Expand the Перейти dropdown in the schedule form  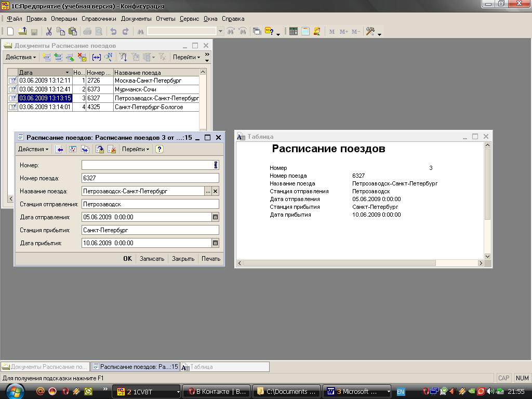point(135,149)
